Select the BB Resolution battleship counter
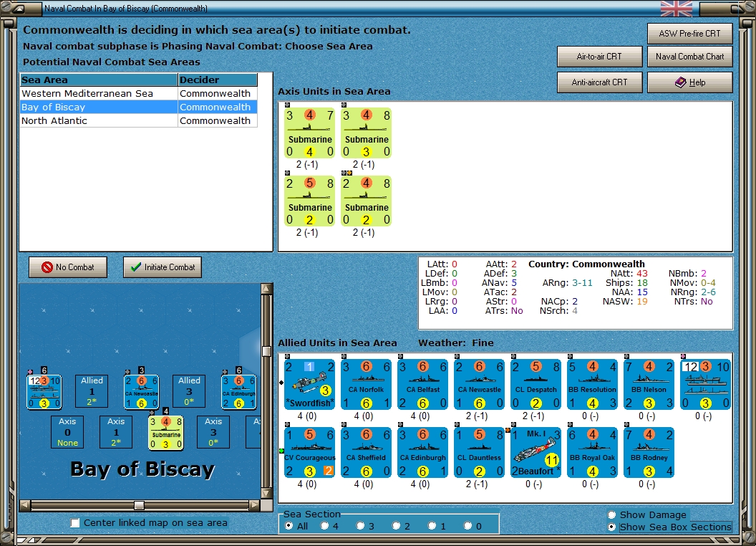 [592, 384]
